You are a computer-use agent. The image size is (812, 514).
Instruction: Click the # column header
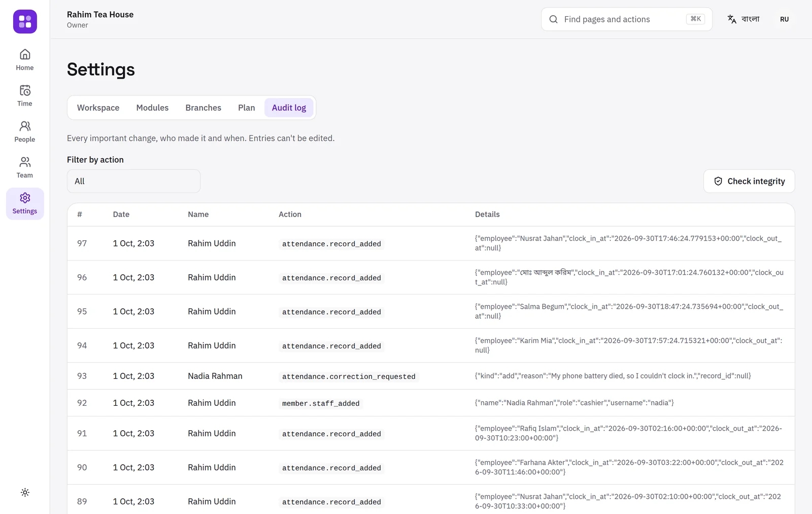tap(80, 214)
